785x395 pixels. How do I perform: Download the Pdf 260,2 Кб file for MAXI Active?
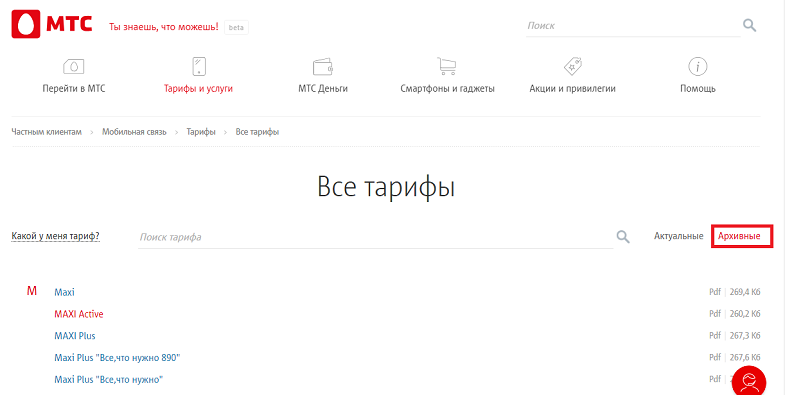734,314
